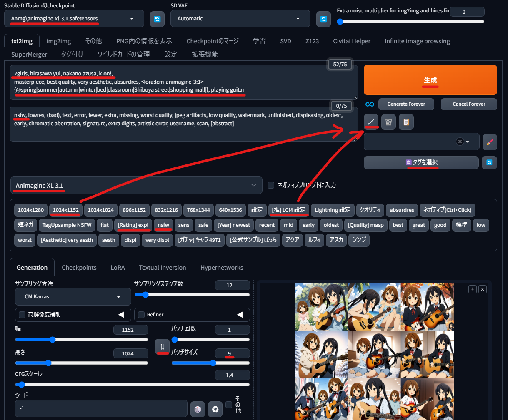Click the positive prompt text area

click(184, 82)
